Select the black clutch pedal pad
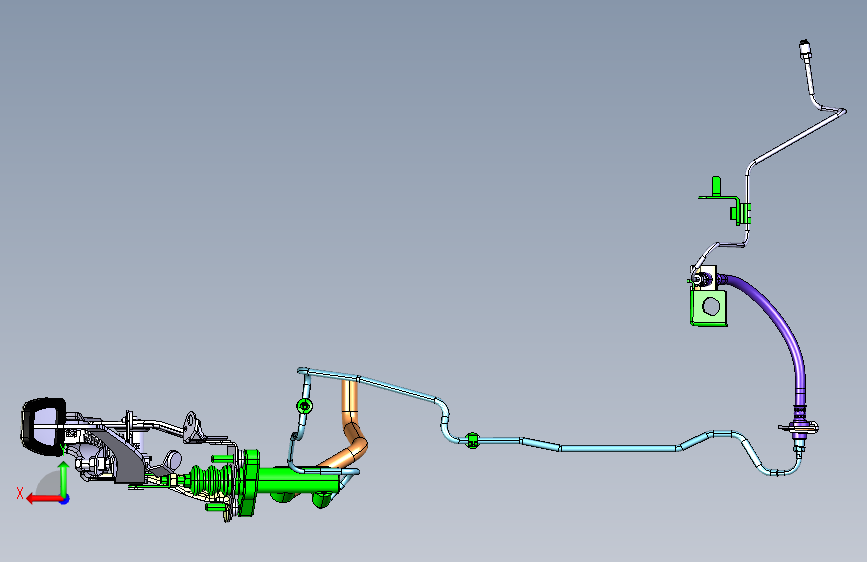This screenshot has height=562, width=867. [43, 426]
